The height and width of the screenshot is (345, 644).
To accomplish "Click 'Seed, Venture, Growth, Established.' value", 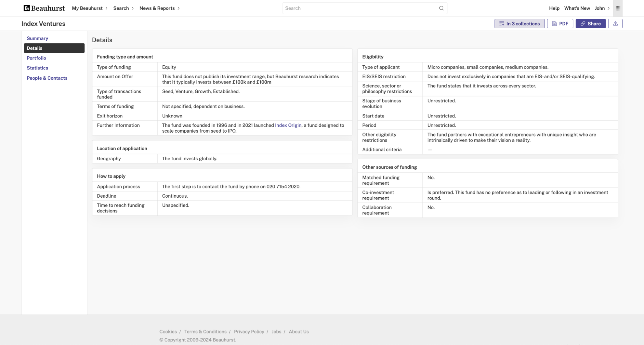I will 201,91.
